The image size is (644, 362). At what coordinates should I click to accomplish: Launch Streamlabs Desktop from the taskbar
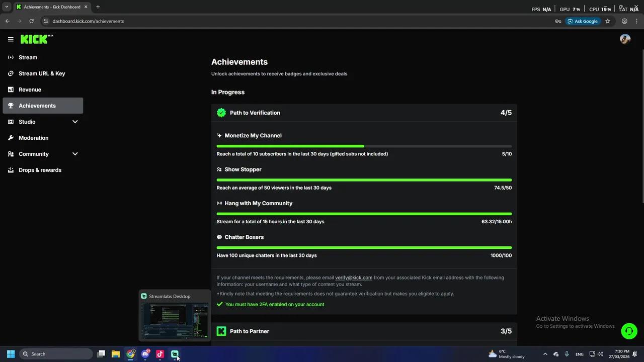pos(175,354)
